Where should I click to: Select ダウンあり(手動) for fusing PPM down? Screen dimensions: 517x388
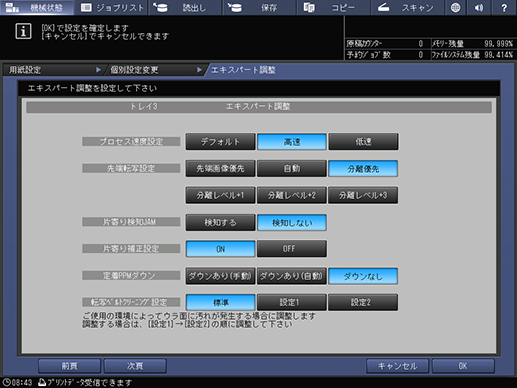tap(220, 276)
